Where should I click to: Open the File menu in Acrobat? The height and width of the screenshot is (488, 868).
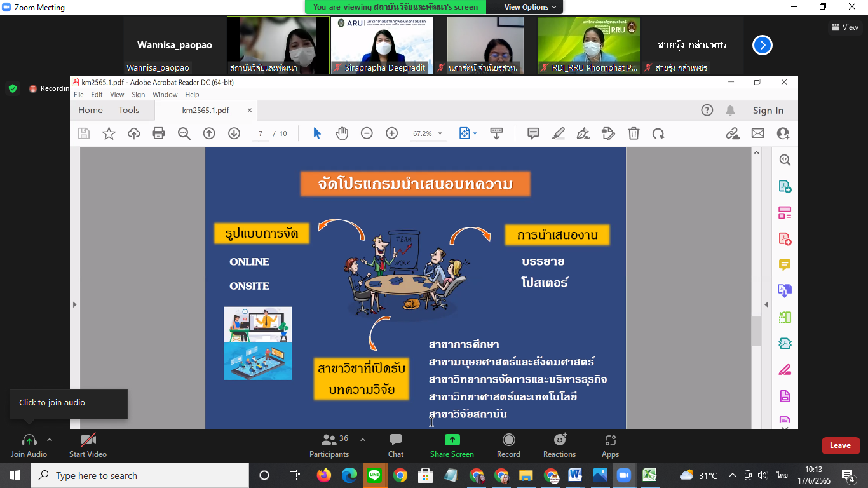click(x=79, y=95)
